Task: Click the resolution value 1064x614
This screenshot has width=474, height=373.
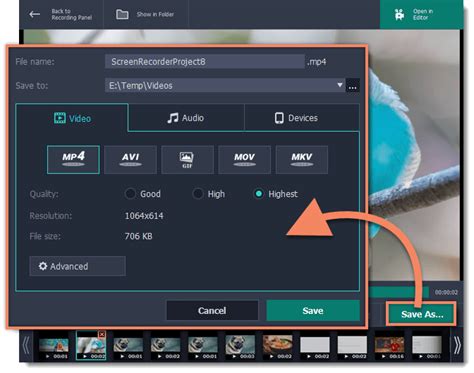Action: click(144, 216)
